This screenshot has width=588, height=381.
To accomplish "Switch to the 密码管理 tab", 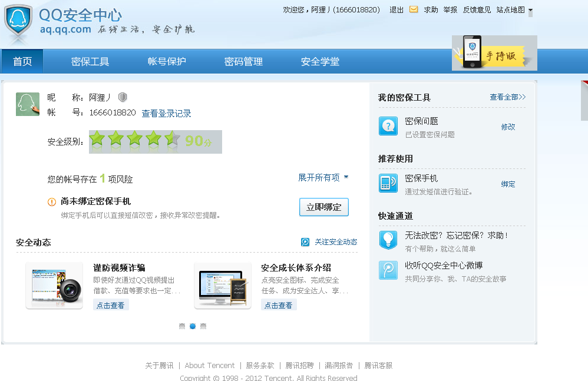I will [x=243, y=61].
